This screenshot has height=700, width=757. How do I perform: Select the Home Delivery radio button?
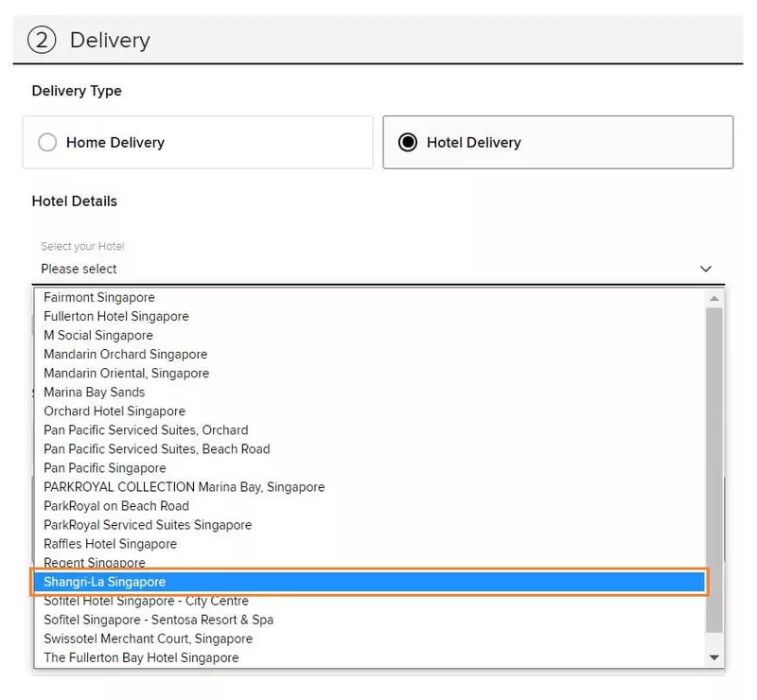[47, 143]
